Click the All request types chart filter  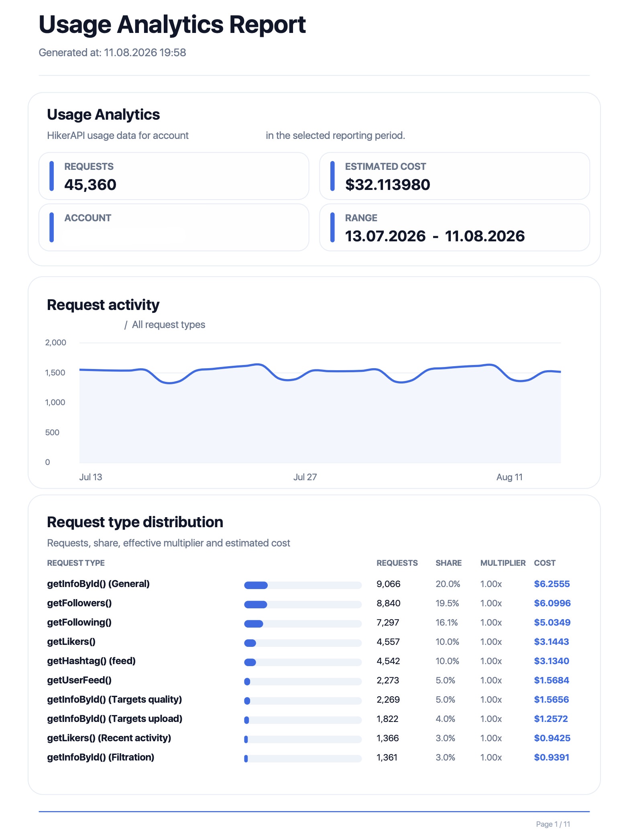point(169,324)
